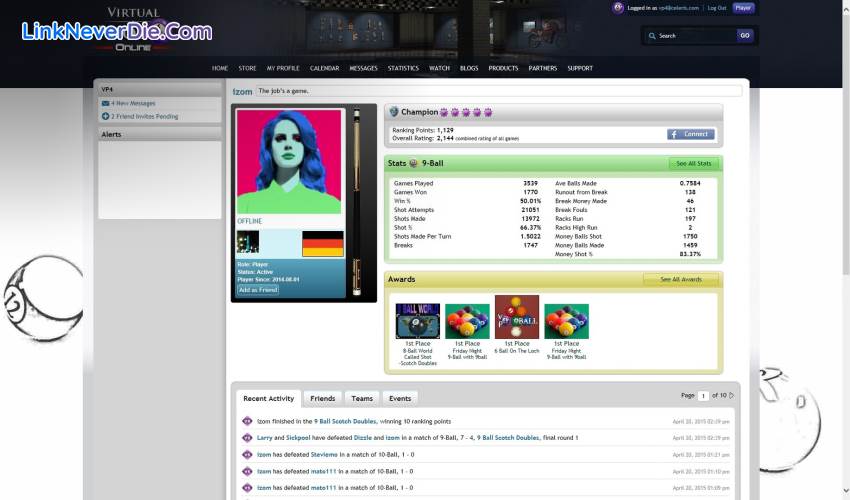This screenshot has height=500, width=850.
Task: Click the user avatar icon beside Logged in
Action: click(x=618, y=8)
